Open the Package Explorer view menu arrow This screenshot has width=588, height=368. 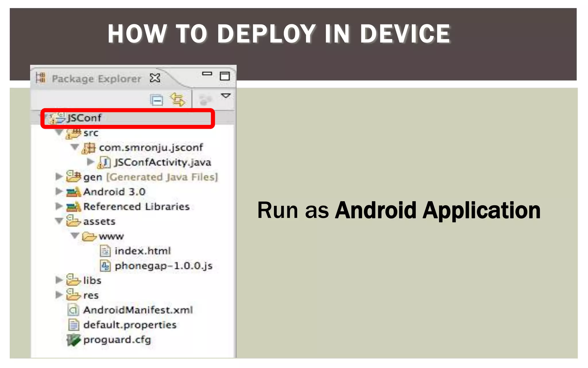click(226, 95)
